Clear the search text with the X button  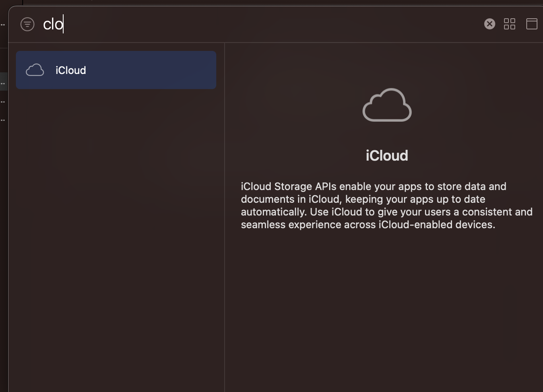tap(490, 24)
